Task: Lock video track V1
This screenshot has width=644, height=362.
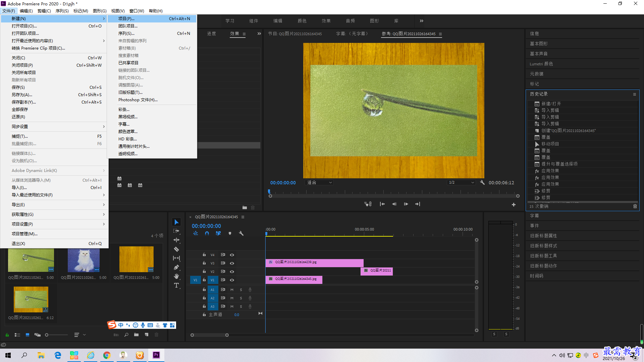Action: tap(204, 280)
